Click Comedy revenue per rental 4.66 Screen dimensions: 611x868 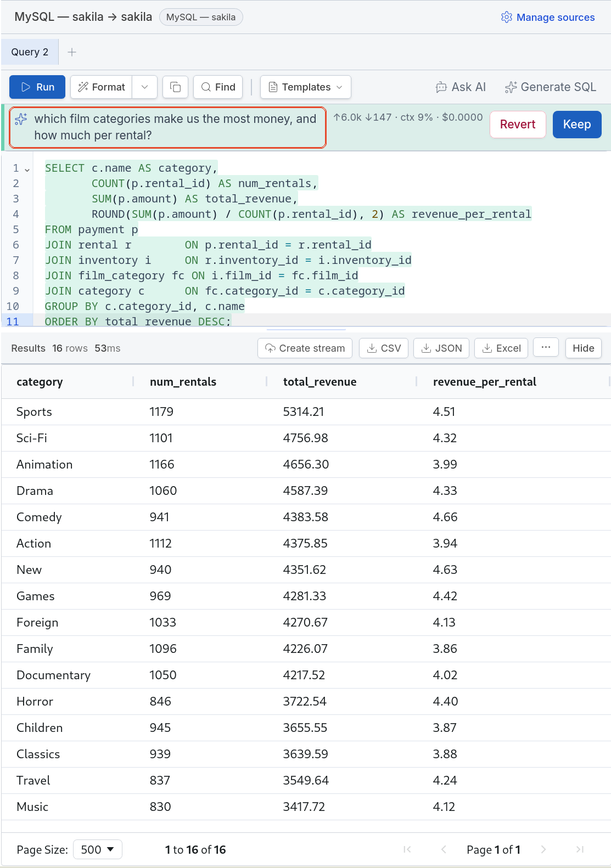tap(445, 517)
